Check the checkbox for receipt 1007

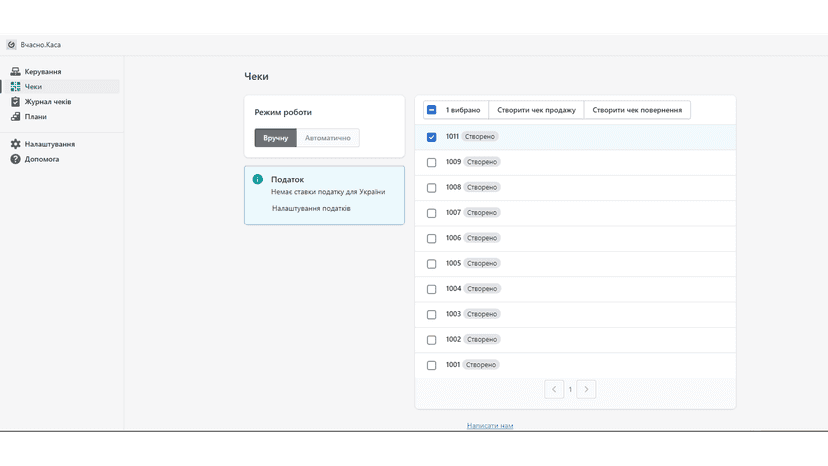click(x=431, y=213)
